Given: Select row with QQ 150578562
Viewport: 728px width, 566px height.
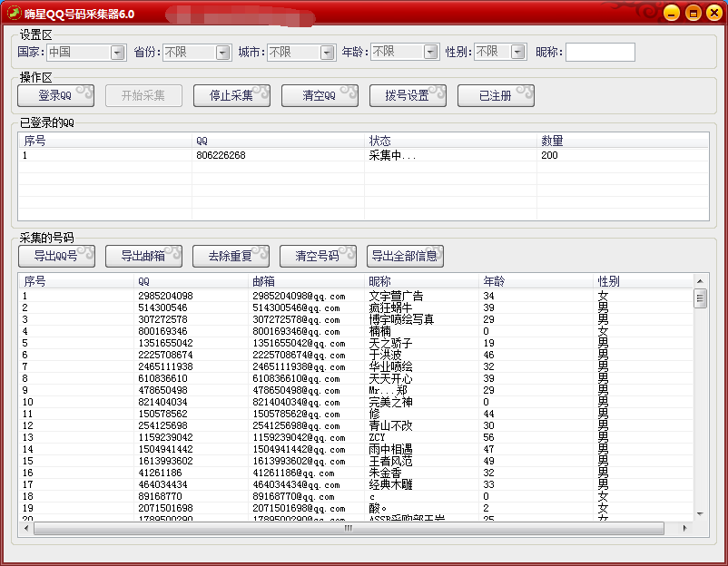Looking at the screenshot, I should click(x=162, y=414).
